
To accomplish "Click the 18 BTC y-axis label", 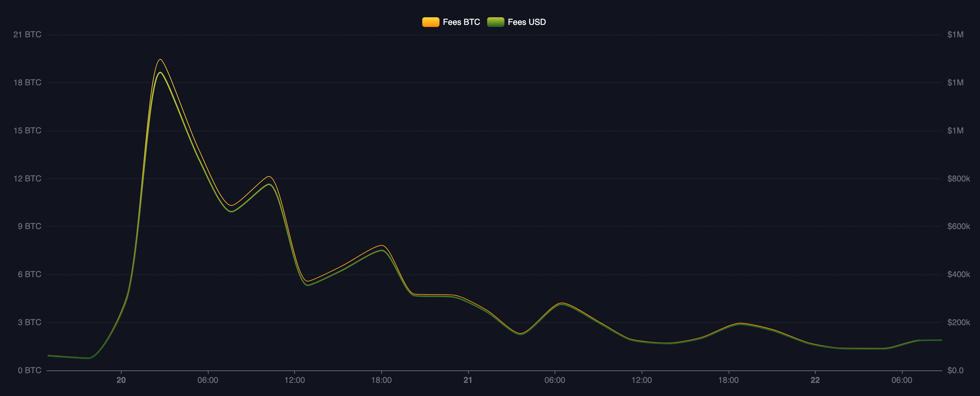I will coord(27,83).
